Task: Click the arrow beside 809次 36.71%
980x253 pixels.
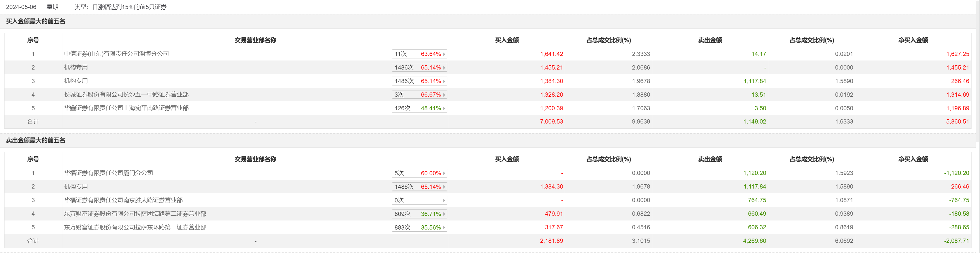Action: tap(444, 214)
